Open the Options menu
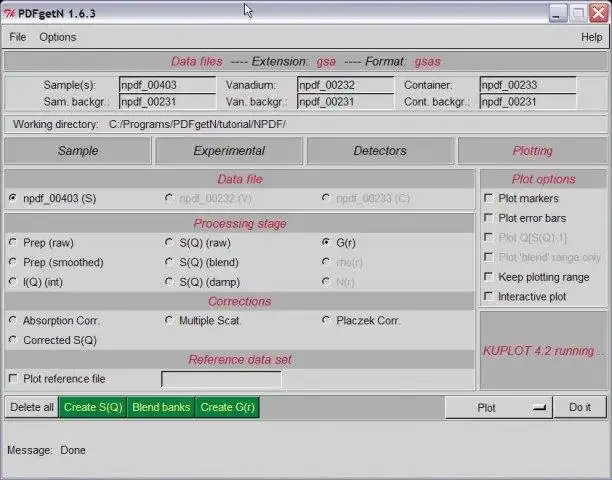The image size is (612, 480). (x=58, y=37)
